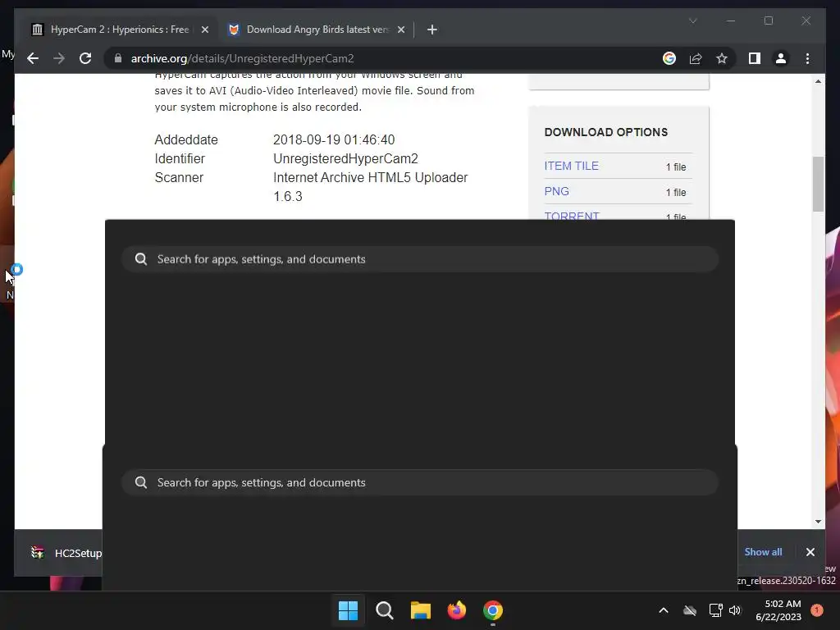This screenshot has height=630, width=840.
Task: Open the notification badge in taskbar
Action: pyautogui.click(x=816, y=610)
